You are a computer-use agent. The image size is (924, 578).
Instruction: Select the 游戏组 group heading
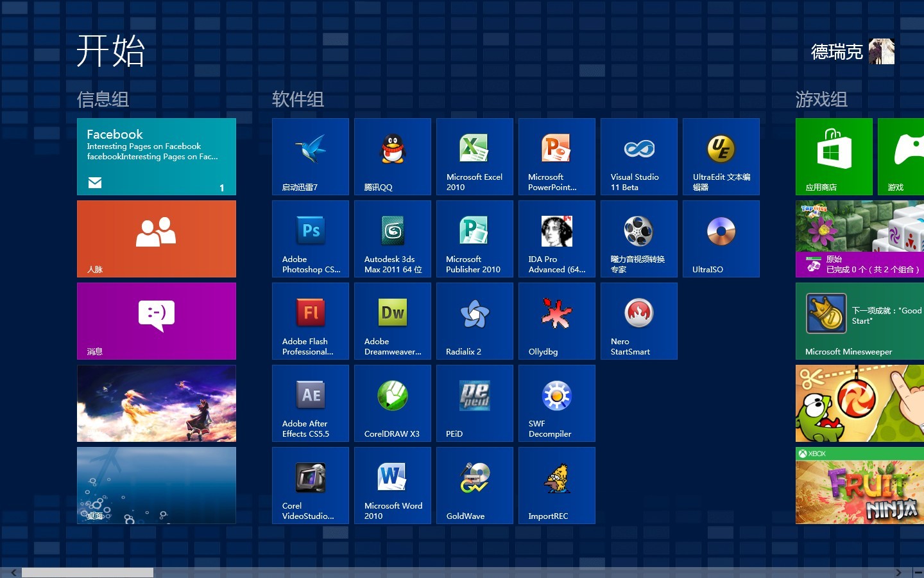[822, 100]
